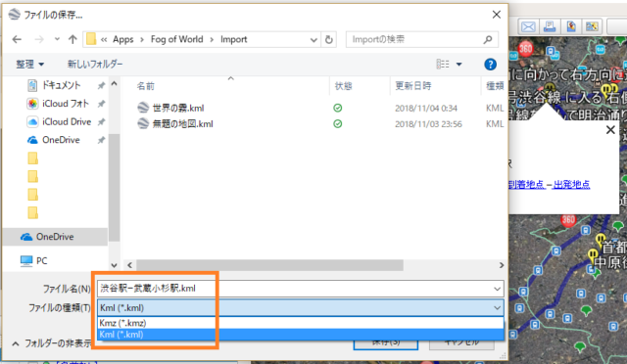The image size is (627, 364).
Task: Click the Import breadcrumb segment
Action: pyautogui.click(x=233, y=39)
